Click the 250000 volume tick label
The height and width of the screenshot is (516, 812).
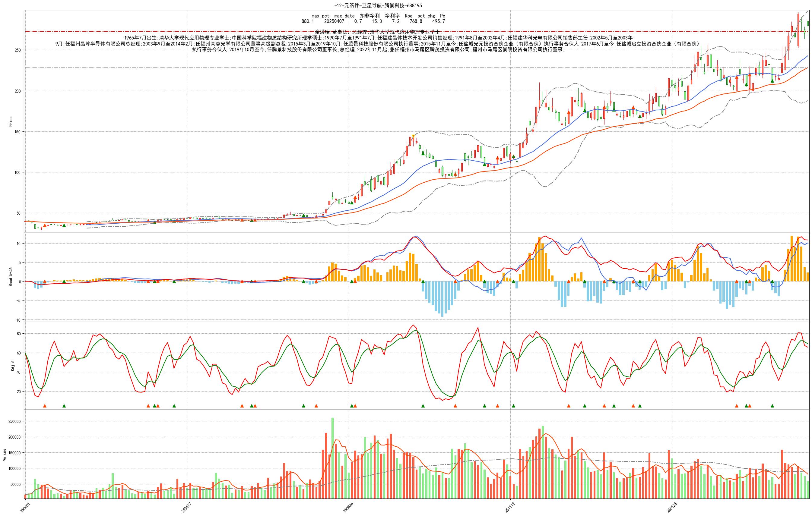(x=14, y=422)
